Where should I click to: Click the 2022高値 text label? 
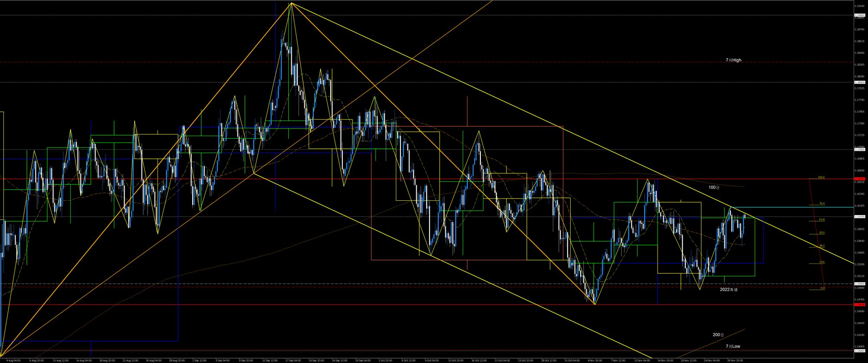click(729, 289)
